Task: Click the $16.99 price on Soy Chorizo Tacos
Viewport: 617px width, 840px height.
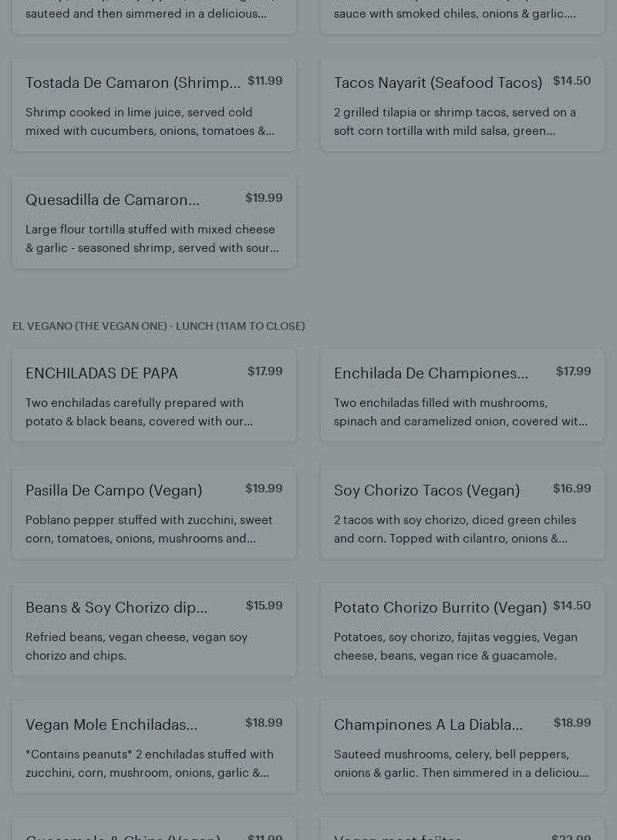Action: coord(571,489)
